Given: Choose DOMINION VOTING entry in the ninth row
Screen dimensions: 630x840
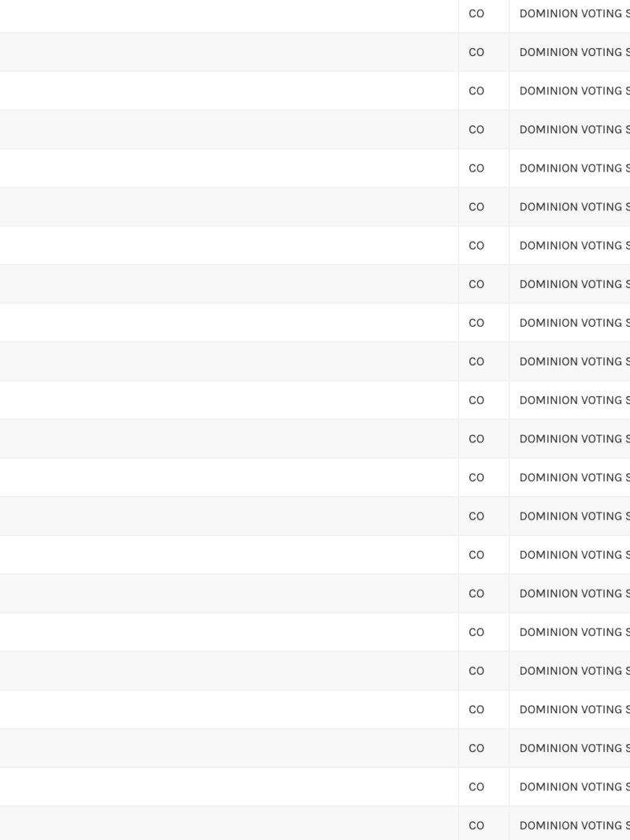Looking at the screenshot, I should (x=571, y=323).
